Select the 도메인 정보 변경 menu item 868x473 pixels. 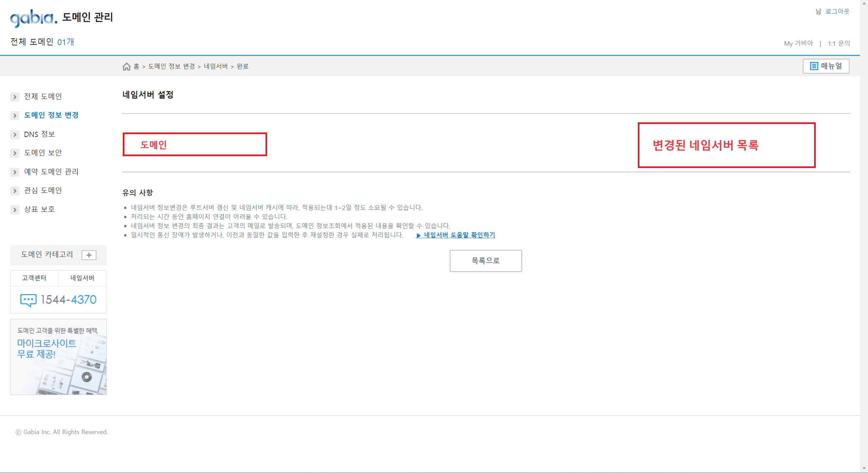[51, 115]
